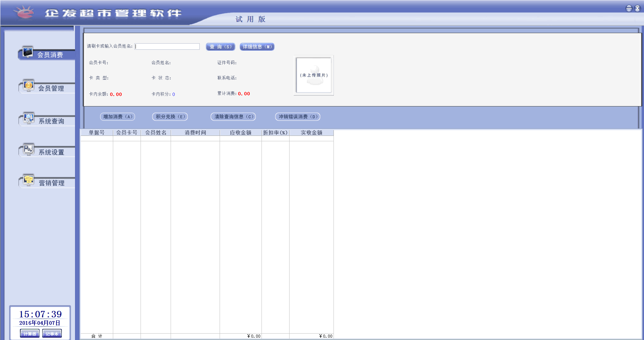644x340 pixels.
Task: Select 积分兑换 (E) points exchange
Action: pos(170,117)
